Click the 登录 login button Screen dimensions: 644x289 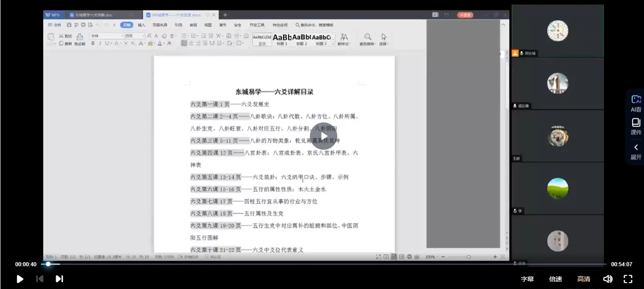[465, 15]
